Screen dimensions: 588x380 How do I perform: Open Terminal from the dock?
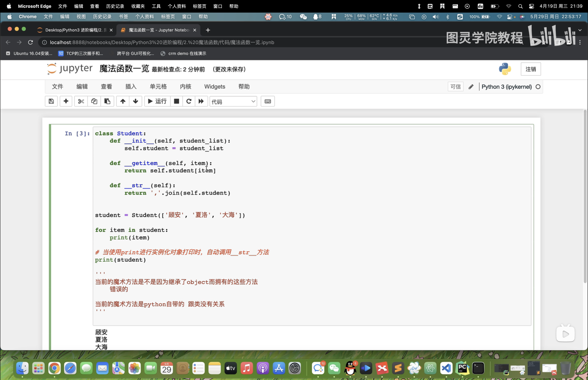[478, 368]
